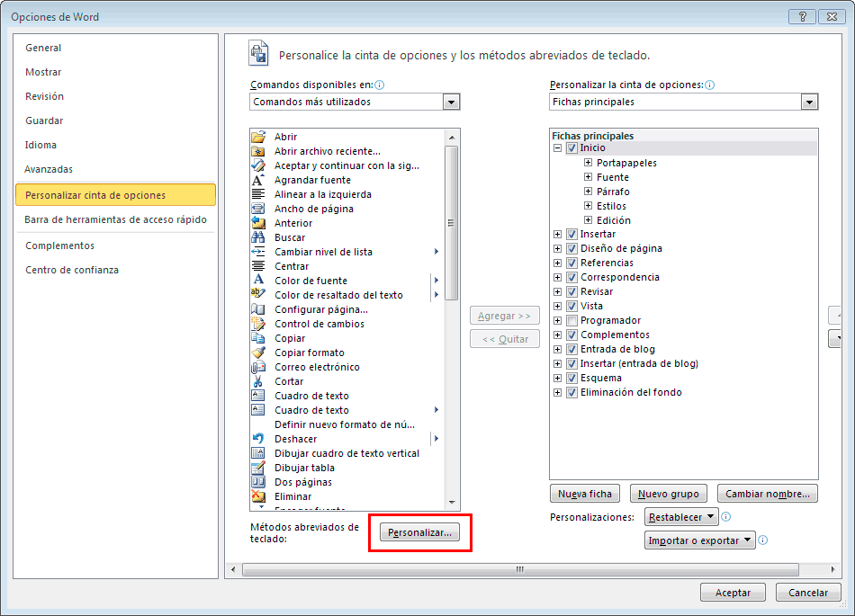Open the Comandos disponibles en dropdown
This screenshot has height=616, width=855.
[x=451, y=103]
